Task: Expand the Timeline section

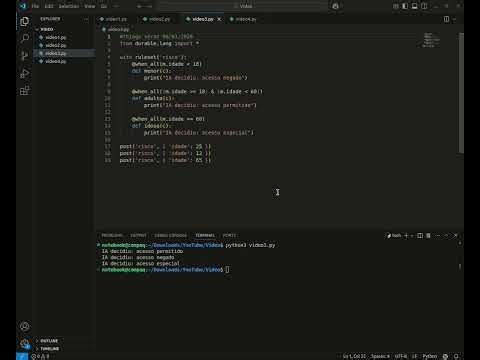Action: tap(64, 349)
